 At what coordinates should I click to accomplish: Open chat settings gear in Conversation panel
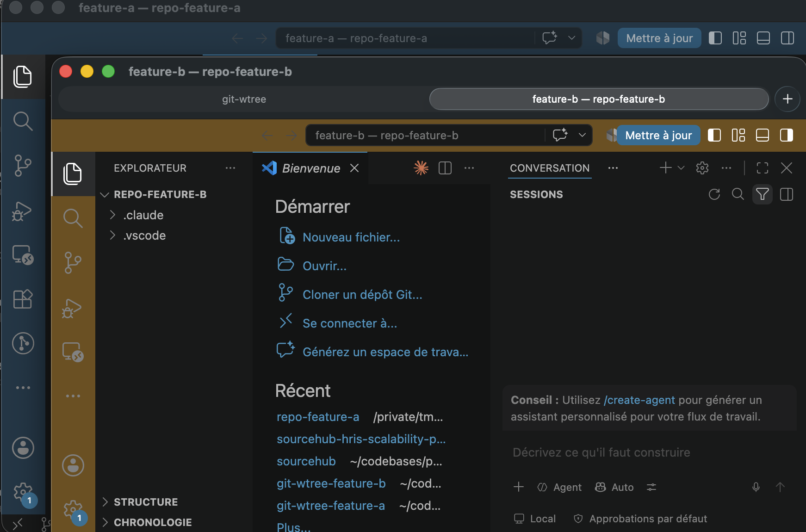702,168
